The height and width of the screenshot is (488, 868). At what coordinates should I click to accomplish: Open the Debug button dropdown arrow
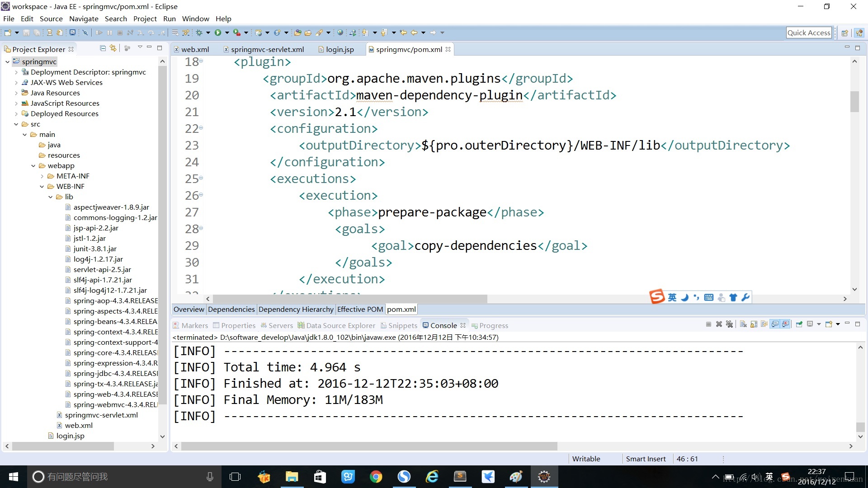(x=208, y=33)
